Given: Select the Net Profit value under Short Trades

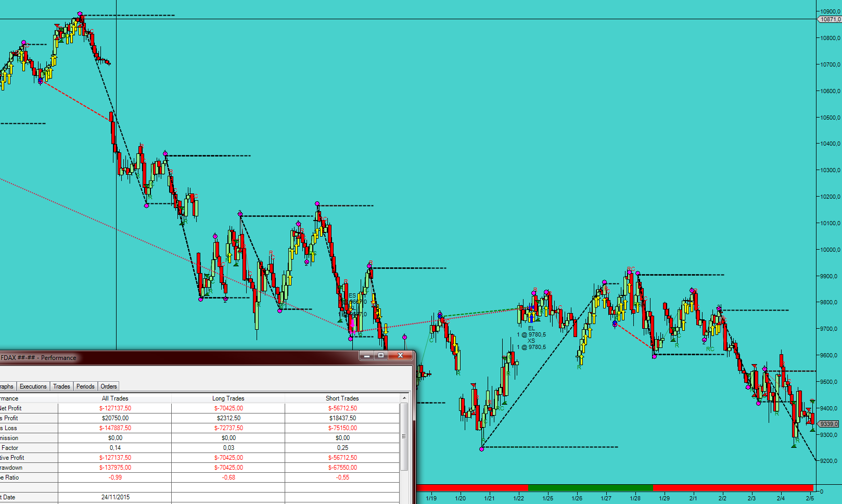Looking at the screenshot, I should pos(342,408).
